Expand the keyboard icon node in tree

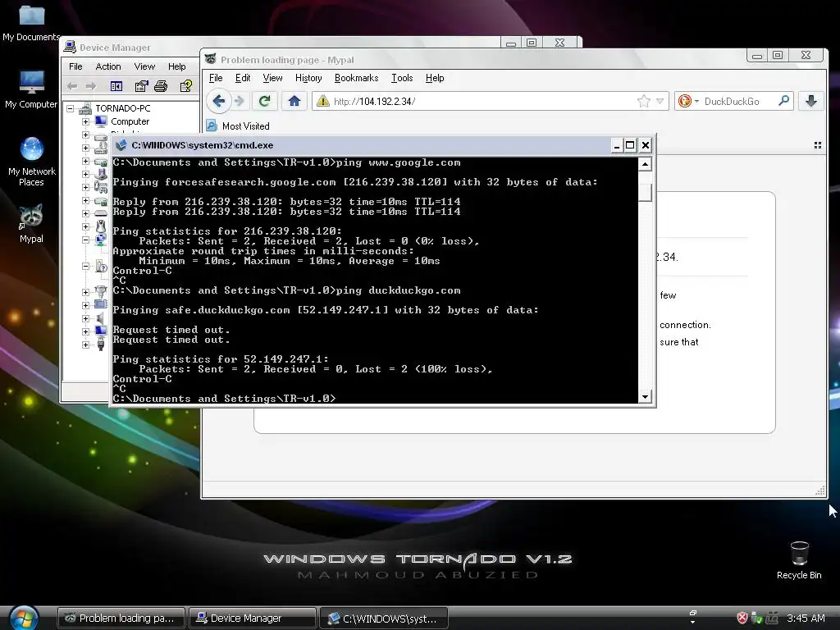(x=85, y=213)
